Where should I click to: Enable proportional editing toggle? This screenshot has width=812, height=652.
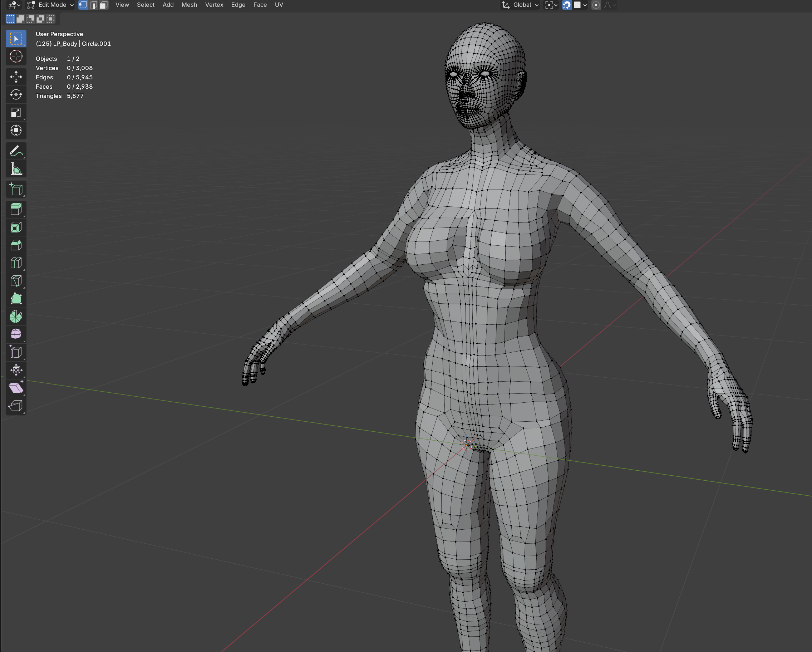tap(596, 5)
